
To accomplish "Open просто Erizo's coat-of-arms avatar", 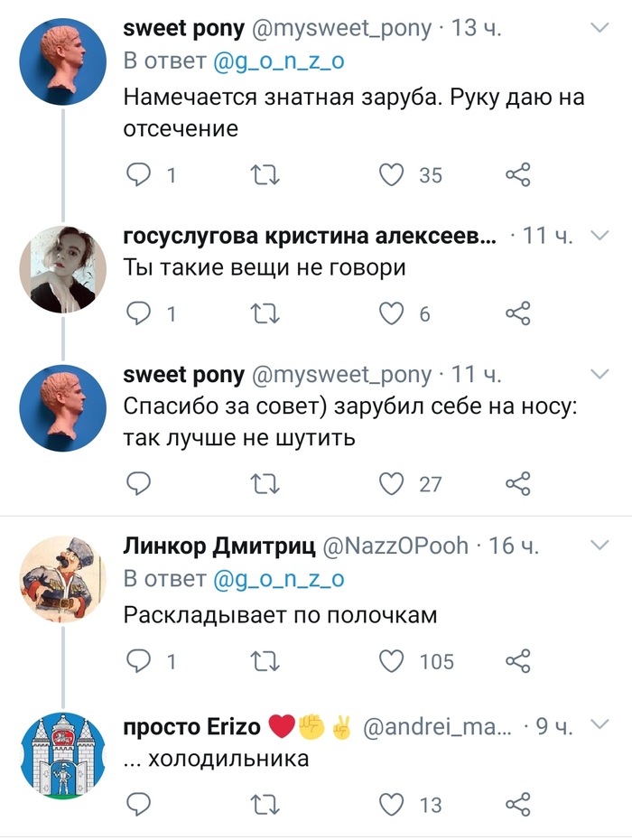I will [x=63, y=753].
